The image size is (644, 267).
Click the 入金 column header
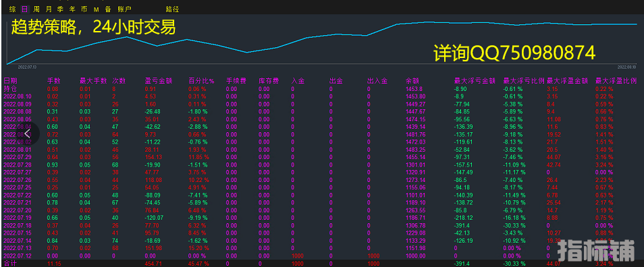298,81
